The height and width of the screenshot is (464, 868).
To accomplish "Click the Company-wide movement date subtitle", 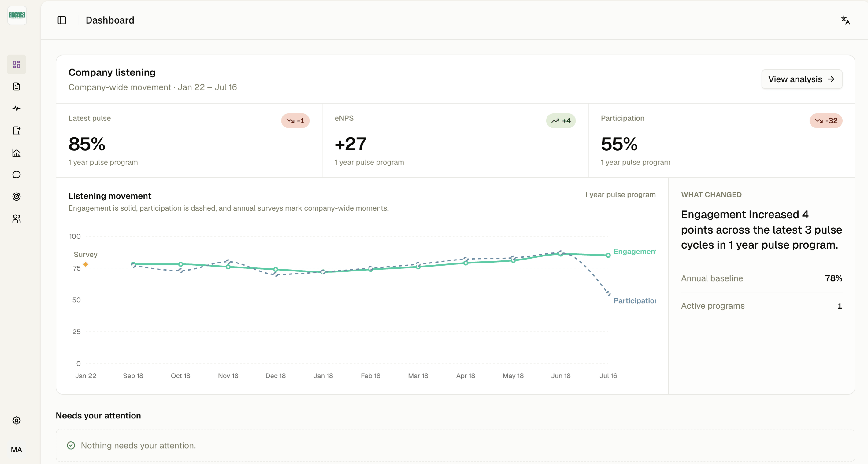I will 153,87.
